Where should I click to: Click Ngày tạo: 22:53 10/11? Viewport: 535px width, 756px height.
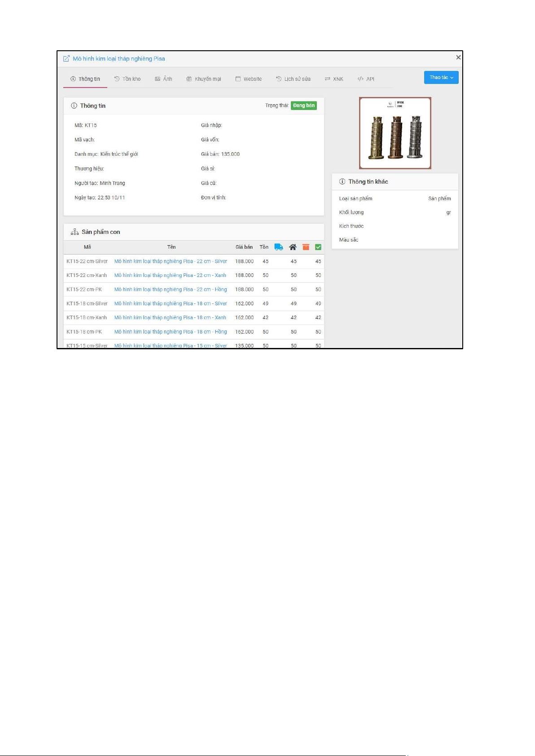pyautogui.click(x=100, y=198)
